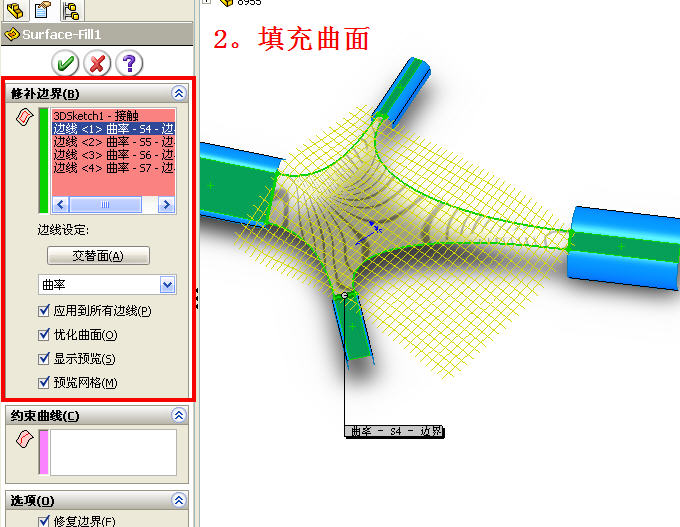The height and width of the screenshot is (527, 680).
Task: Click the green boundary edge bar swatch
Action: click(43, 160)
